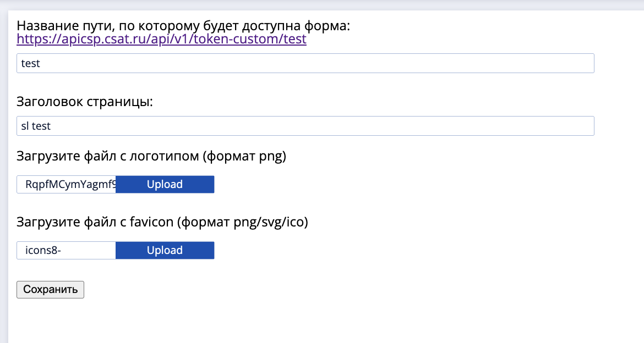Click the "Загрузите файл с favicon" label
644x343 pixels.
(96, 222)
